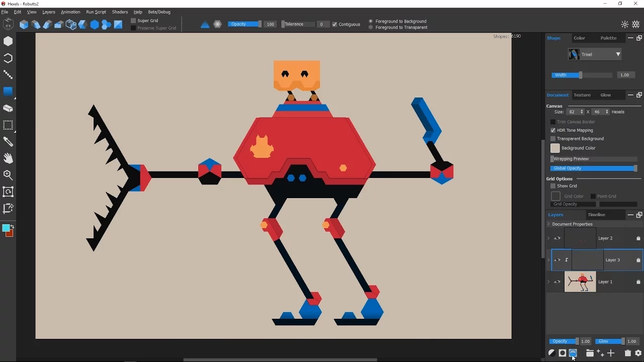Select the rotate canvas tool
Screen dimensions: 644x362
pyautogui.click(x=8, y=192)
